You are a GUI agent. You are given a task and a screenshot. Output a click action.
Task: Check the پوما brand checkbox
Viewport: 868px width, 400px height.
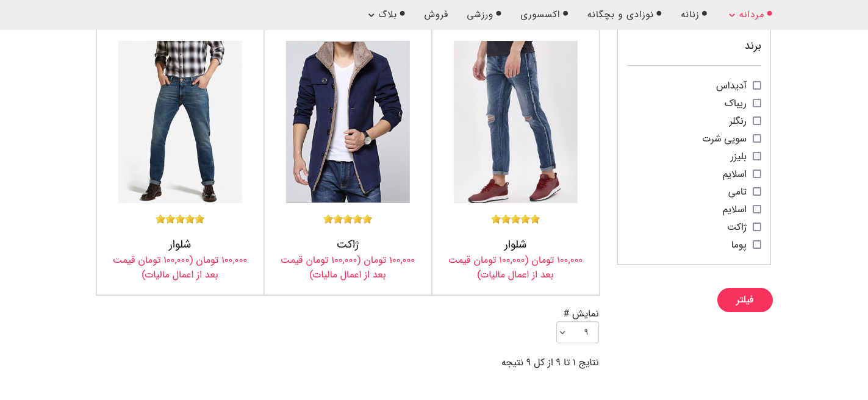757,245
